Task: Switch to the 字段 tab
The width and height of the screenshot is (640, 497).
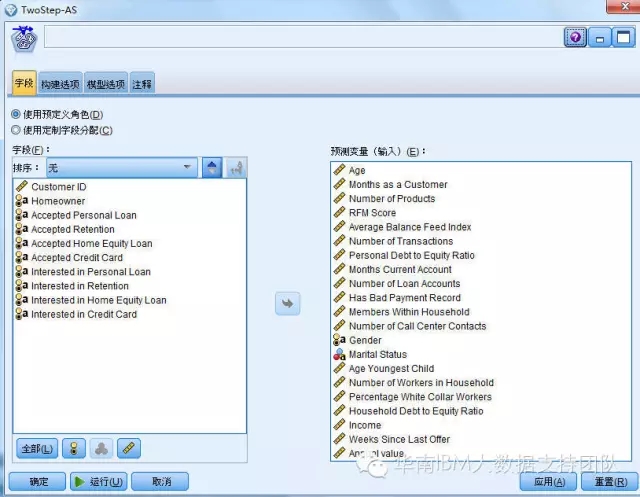Action: pyautogui.click(x=24, y=83)
